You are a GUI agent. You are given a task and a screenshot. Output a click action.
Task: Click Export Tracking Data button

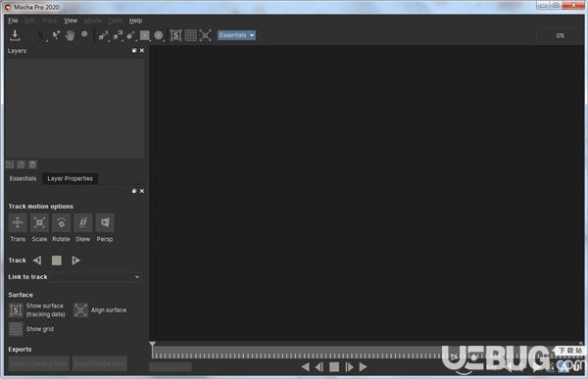click(39, 363)
